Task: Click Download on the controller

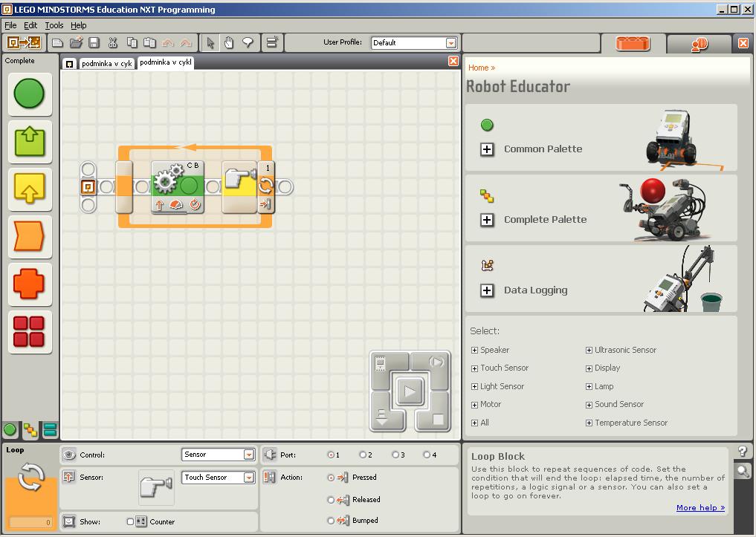Action: coord(382,417)
